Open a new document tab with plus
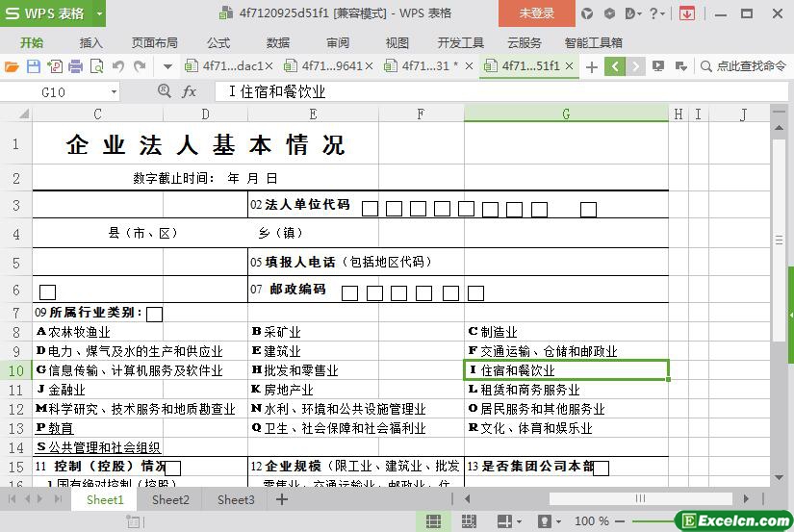Image resolution: width=794 pixels, height=532 pixels. pyautogui.click(x=592, y=66)
